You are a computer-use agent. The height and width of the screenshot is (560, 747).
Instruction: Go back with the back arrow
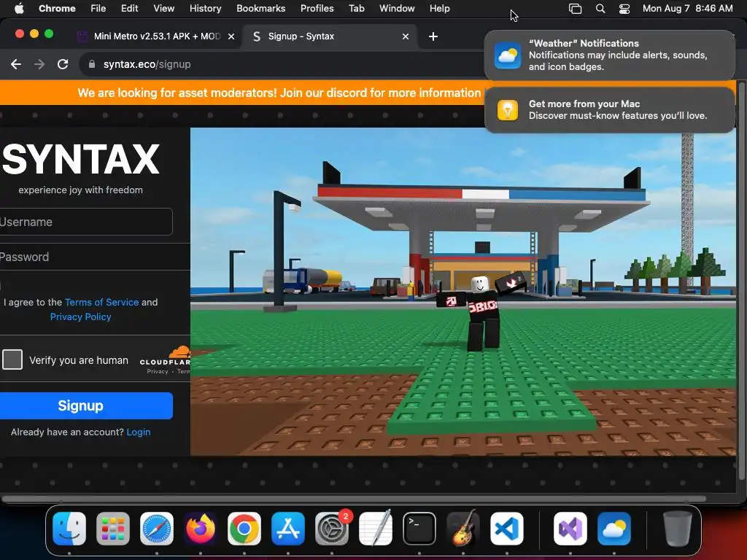[16, 64]
